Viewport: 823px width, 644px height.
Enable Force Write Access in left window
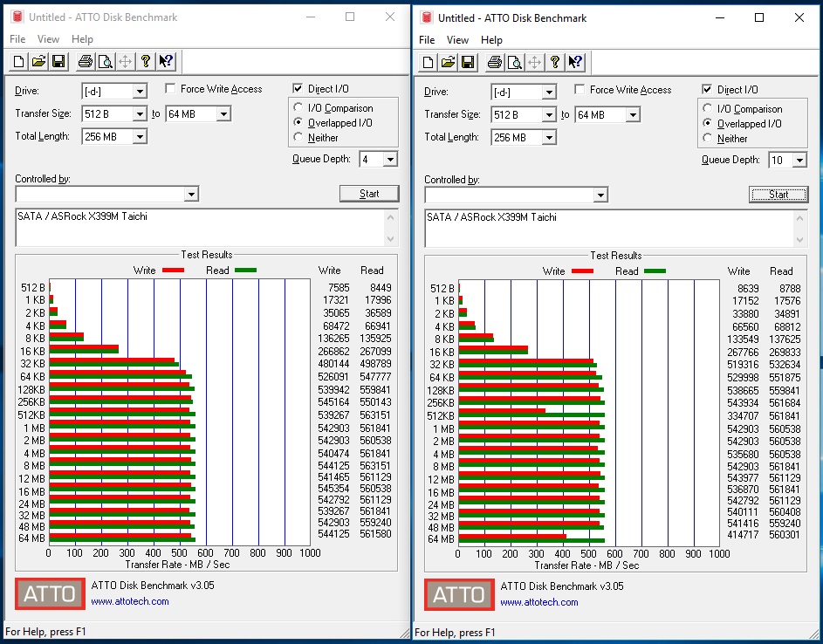170,89
